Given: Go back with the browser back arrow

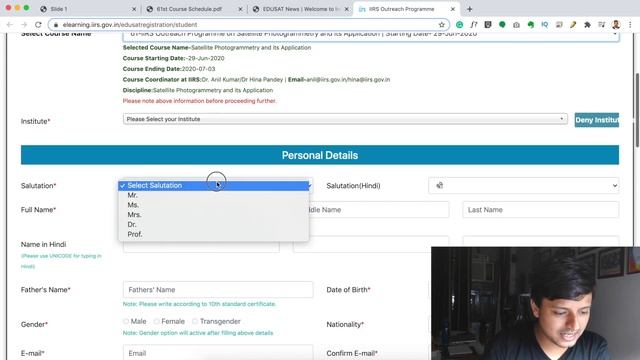Looking at the screenshot, I should (x=9, y=25).
